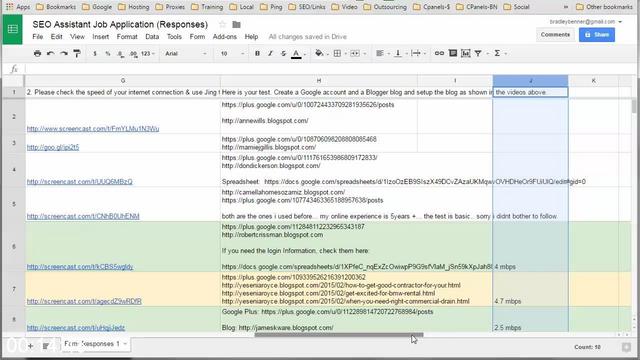The width and height of the screenshot is (640, 360).
Task: Increase decimal places
Action: (x=133, y=53)
